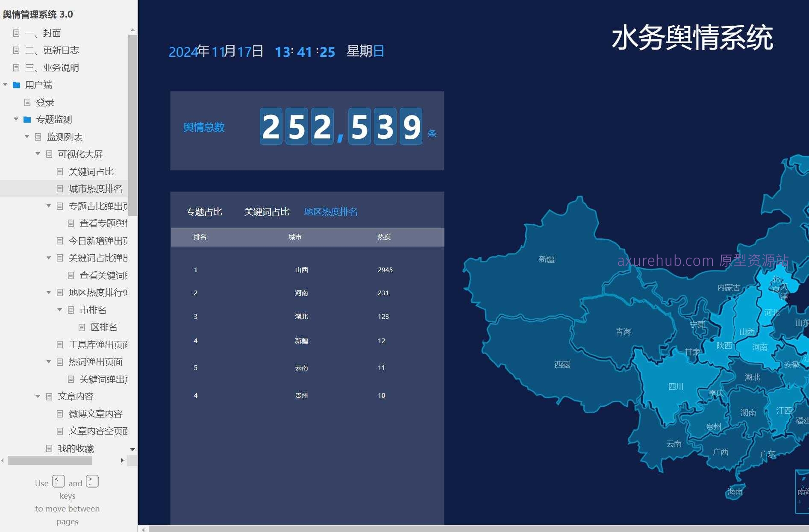Click page icon beside 一、封面
This screenshot has height=532, width=809.
16,33
